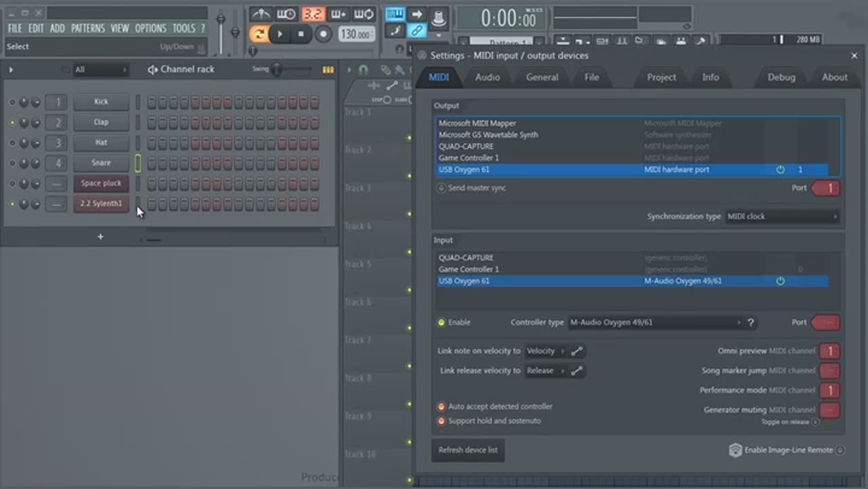This screenshot has height=489, width=868.
Task: Open the Controller type dropdown
Action: 655,323
